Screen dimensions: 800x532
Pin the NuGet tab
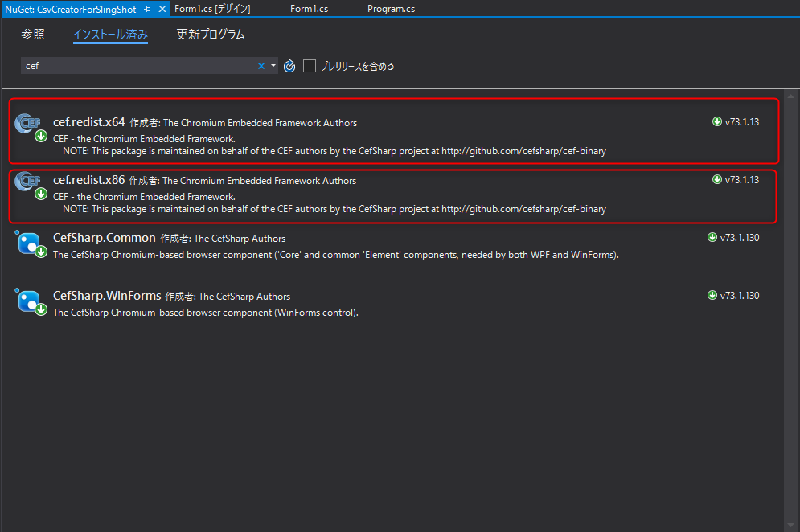point(147,9)
